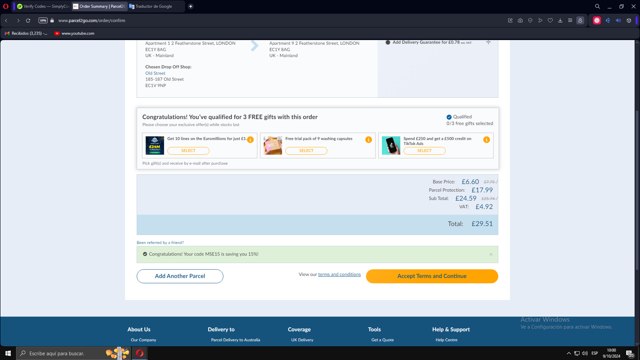Open the Recibidos Gmail bookmark
Screen dimensions: 640x360
[26, 33]
